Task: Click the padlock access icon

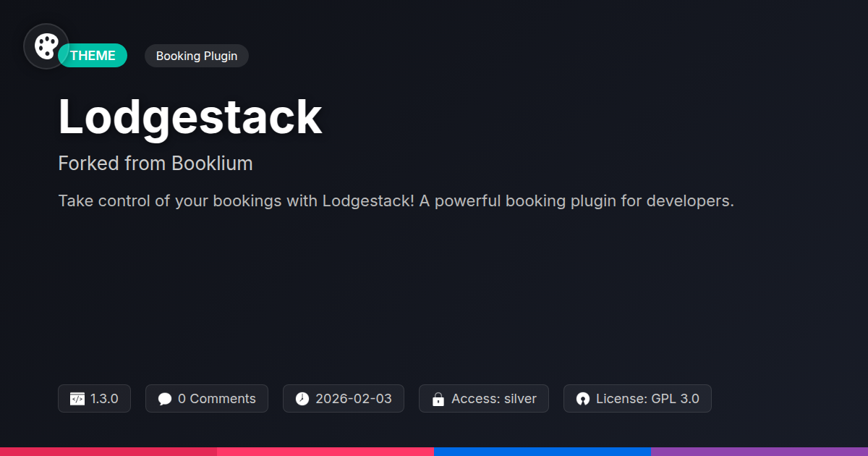Action: (438, 399)
